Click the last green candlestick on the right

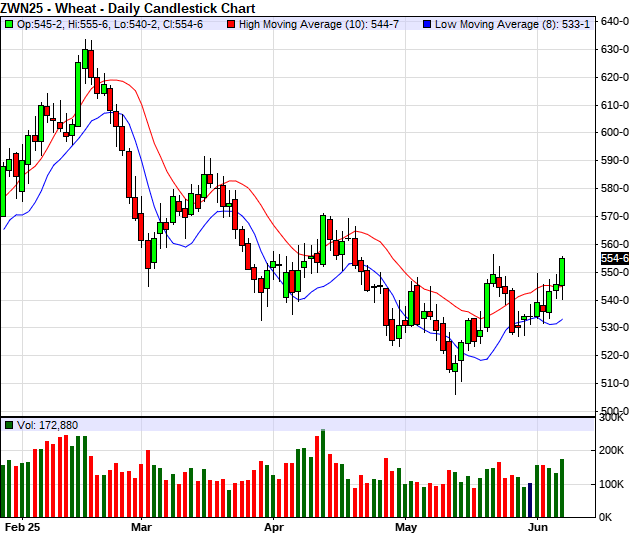562,271
